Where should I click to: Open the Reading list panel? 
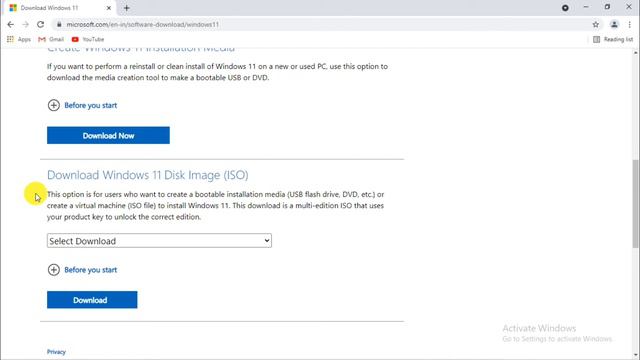click(x=613, y=39)
